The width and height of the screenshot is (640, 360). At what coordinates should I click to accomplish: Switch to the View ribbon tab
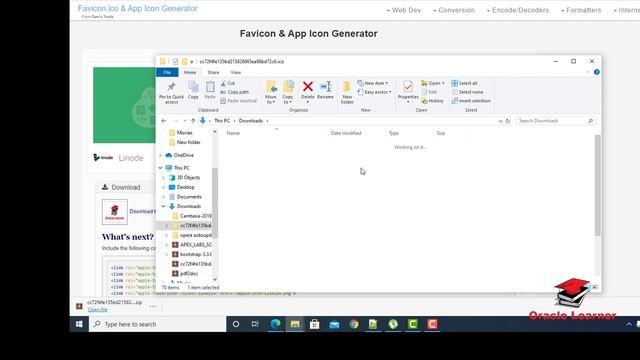click(x=236, y=72)
